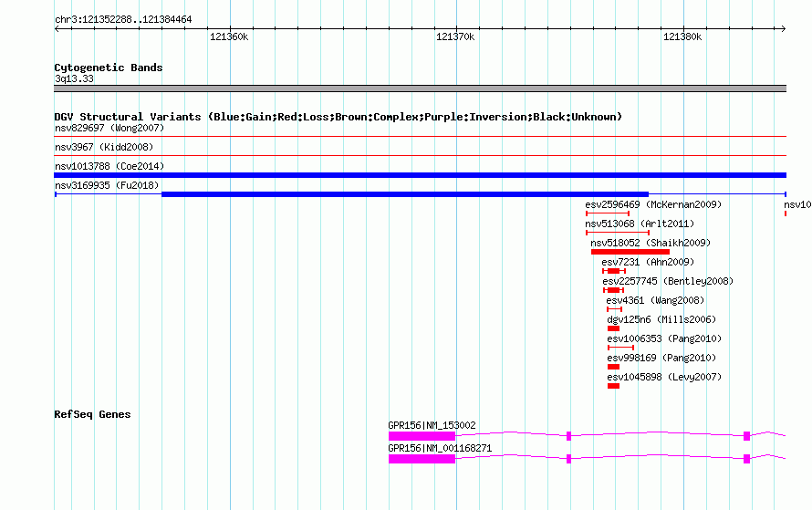Select the nsv3967 (Kidd2008) variant label
The width and height of the screenshot is (812, 510).
[104, 147]
